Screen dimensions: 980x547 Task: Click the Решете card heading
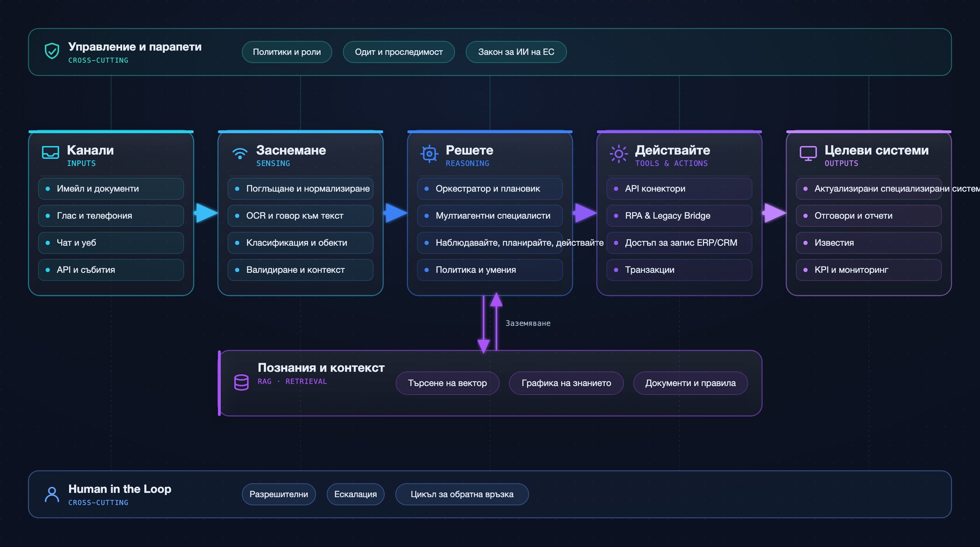(x=469, y=150)
